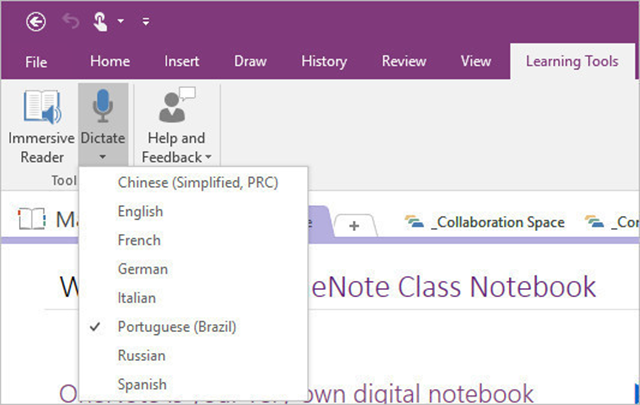Pick French from Dictate menu
Image resolution: width=640 pixels, height=405 pixels.
point(193,240)
